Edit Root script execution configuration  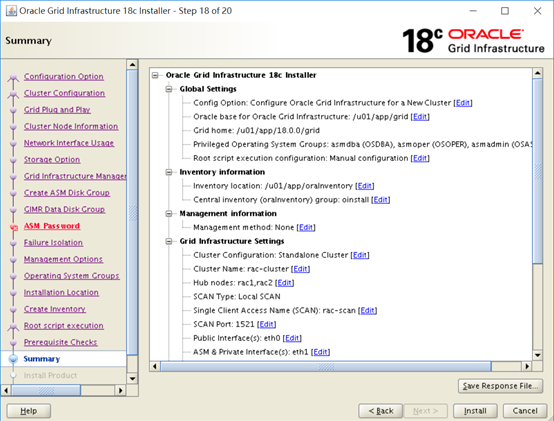tap(420, 158)
